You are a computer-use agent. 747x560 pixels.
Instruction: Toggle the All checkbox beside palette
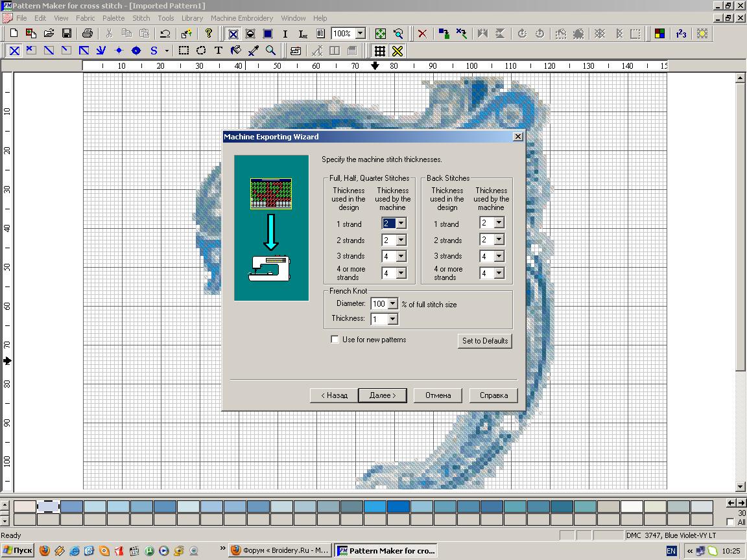(731, 522)
